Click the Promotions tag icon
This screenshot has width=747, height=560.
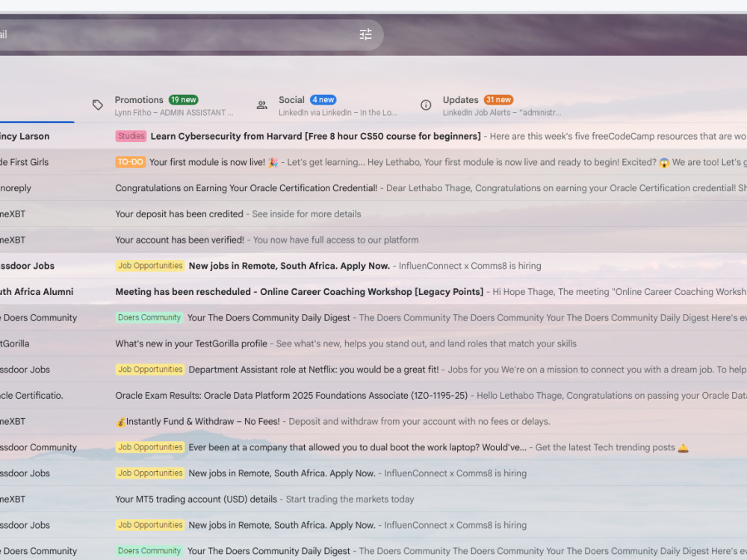98,105
